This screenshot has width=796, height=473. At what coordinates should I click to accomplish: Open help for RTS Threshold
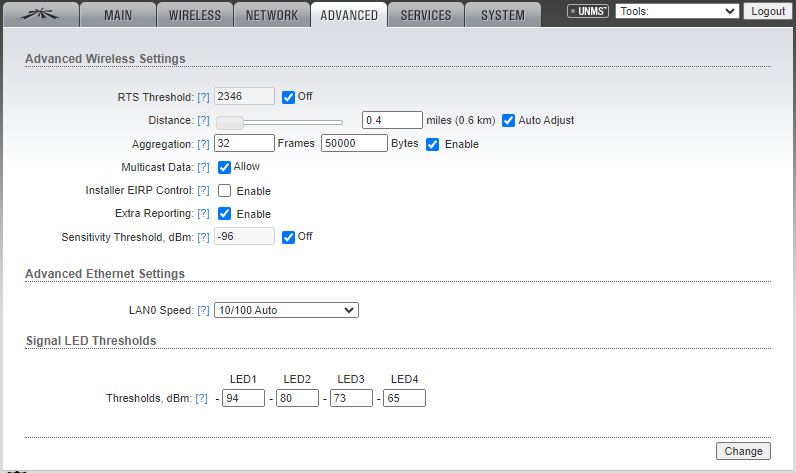click(203, 97)
